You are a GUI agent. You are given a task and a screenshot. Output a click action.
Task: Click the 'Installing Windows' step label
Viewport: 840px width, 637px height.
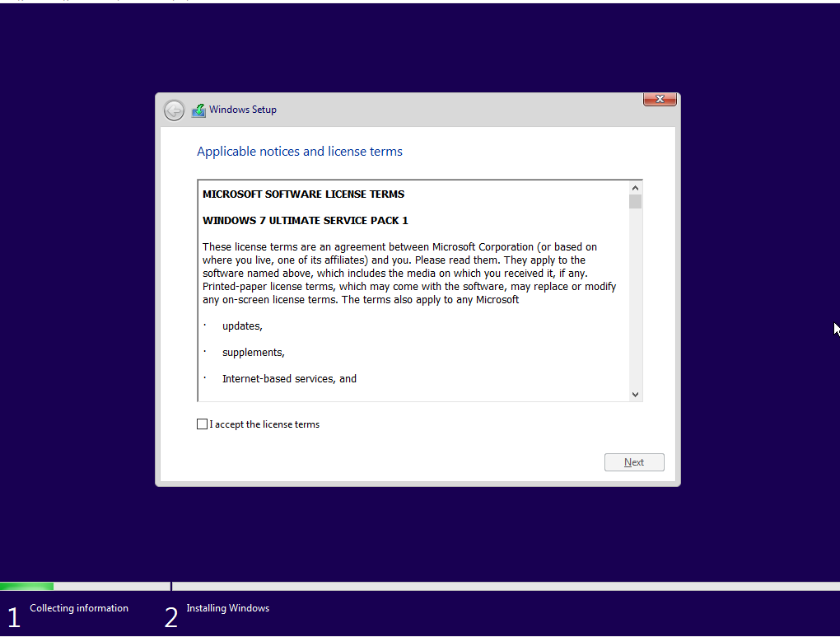(227, 608)
